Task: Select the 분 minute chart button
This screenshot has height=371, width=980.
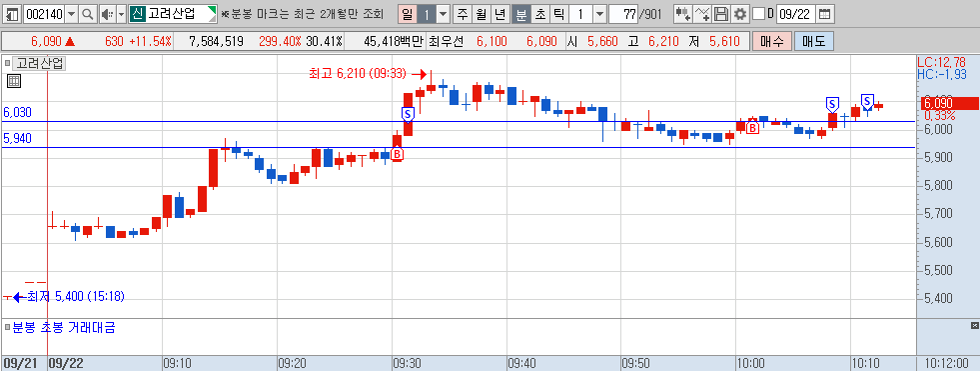Action: (520, 13)
